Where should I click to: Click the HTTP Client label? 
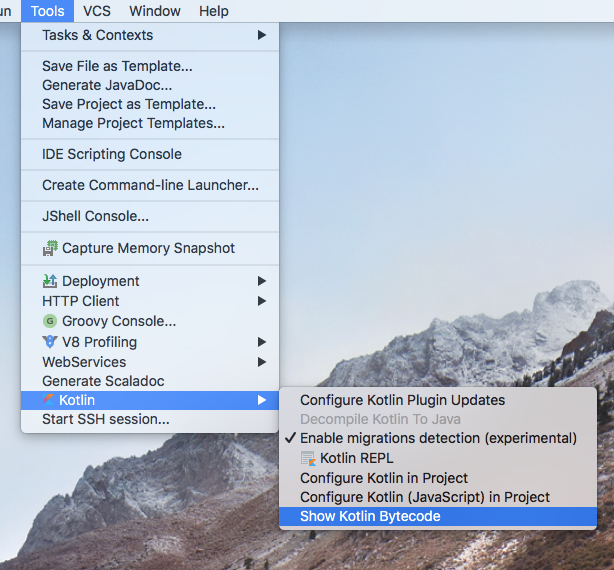(x=81, y=301)
